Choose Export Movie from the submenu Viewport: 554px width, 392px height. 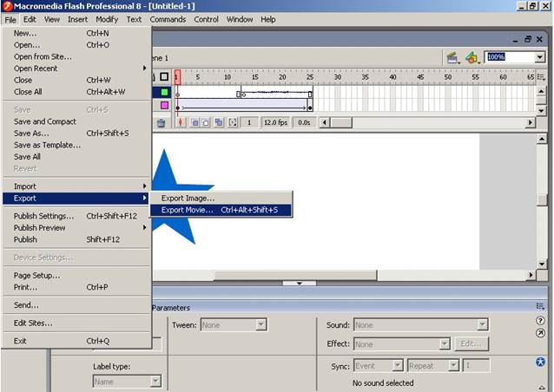pyautogui.click(x=221, y=210)
